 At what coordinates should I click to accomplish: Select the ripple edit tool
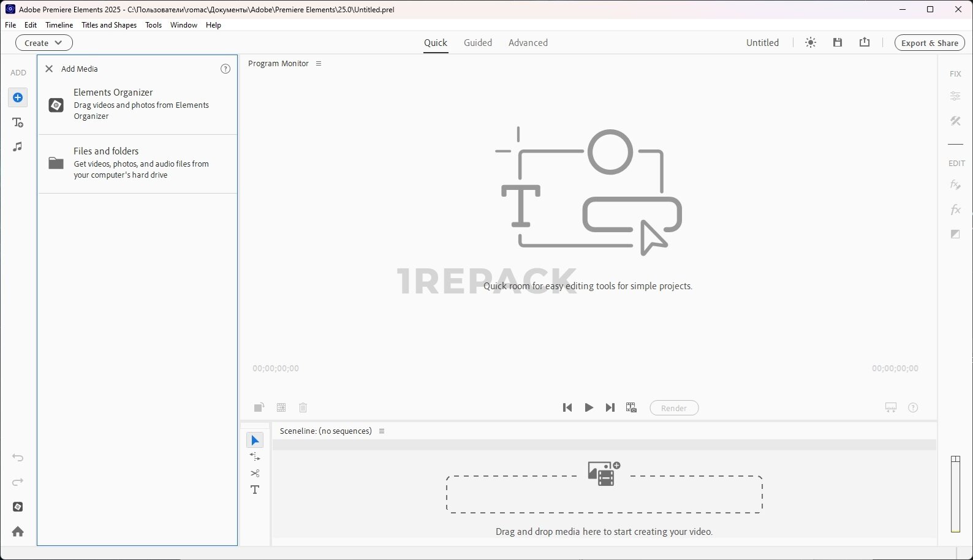pos(255,456)
